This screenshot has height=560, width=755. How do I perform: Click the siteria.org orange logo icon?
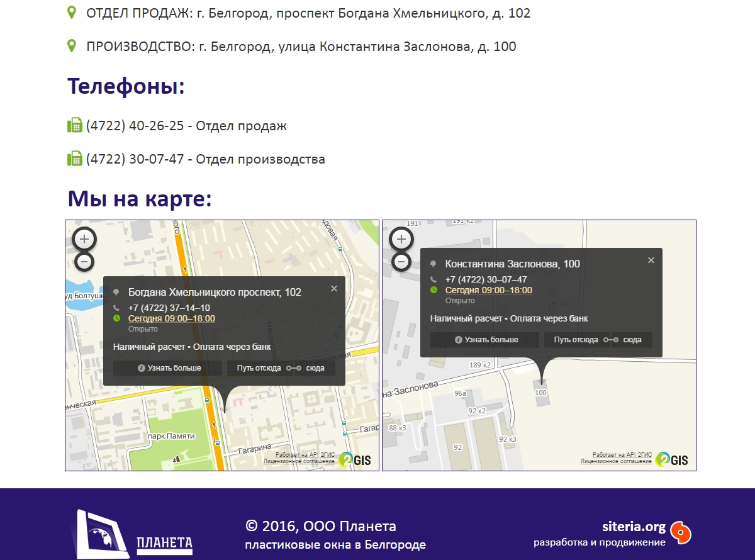(680, 532)
